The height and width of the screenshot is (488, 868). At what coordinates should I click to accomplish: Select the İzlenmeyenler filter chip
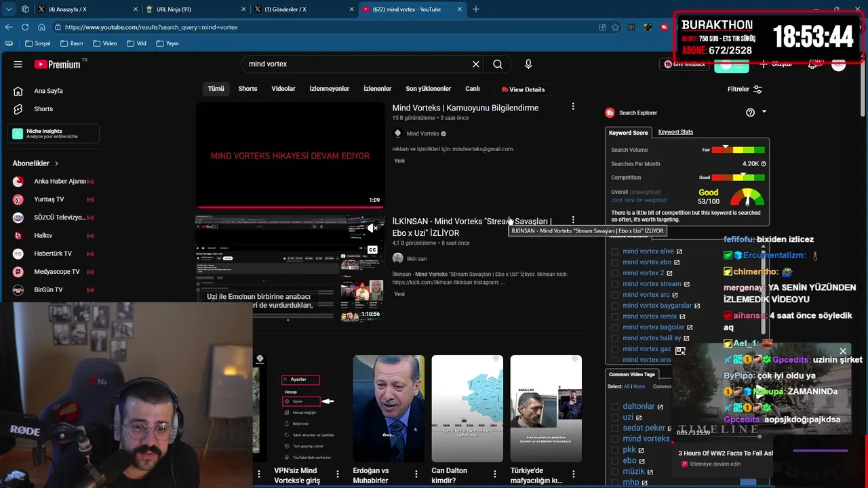(329, 89)
